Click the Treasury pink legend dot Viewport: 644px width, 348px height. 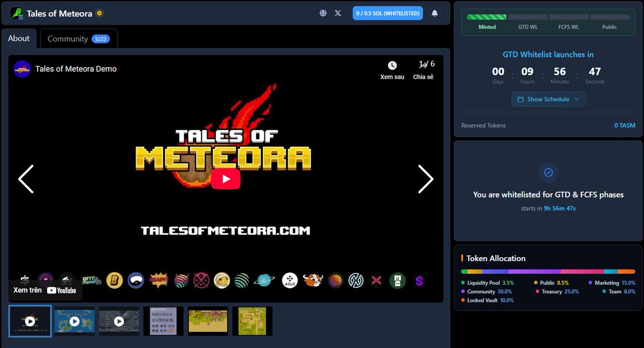pyautogui.click(x=537, y=292)
